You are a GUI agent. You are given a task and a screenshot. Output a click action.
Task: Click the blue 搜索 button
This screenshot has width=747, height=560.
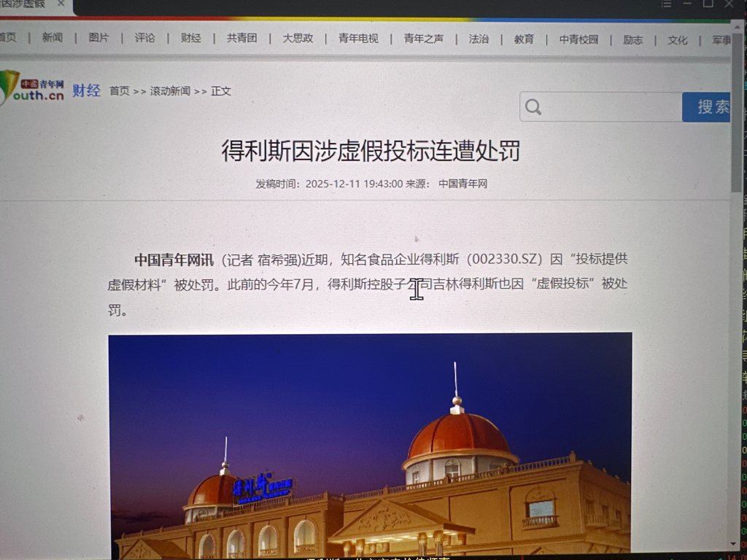pos(706,107)
